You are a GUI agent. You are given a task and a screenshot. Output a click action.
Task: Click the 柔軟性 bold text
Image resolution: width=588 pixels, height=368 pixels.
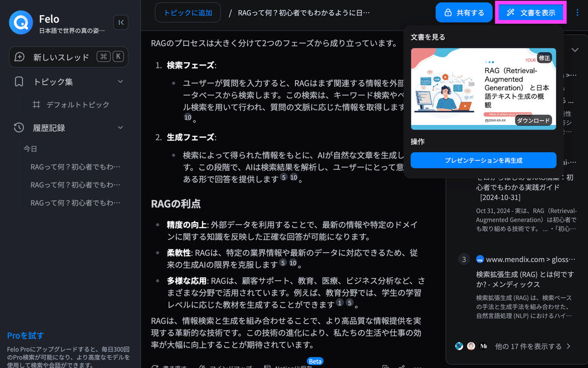[179, 253]
